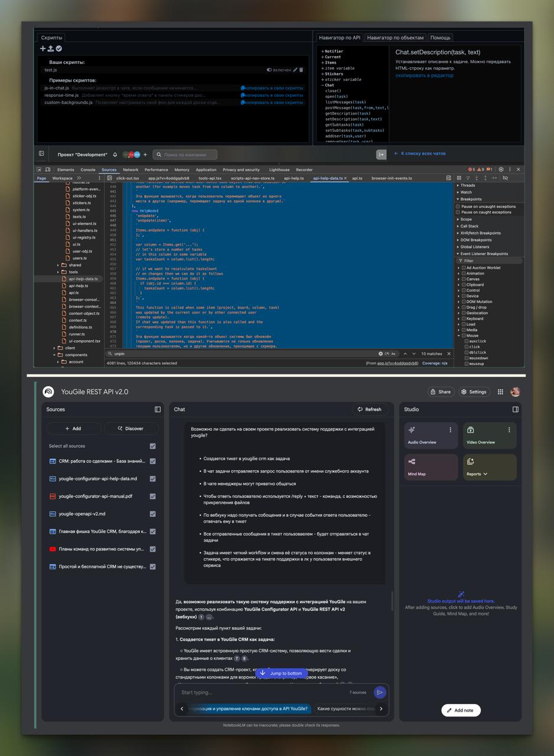Check the dblclick mouse breakpoint
Screen dimensions: 554x756
(x=467, y=353)
